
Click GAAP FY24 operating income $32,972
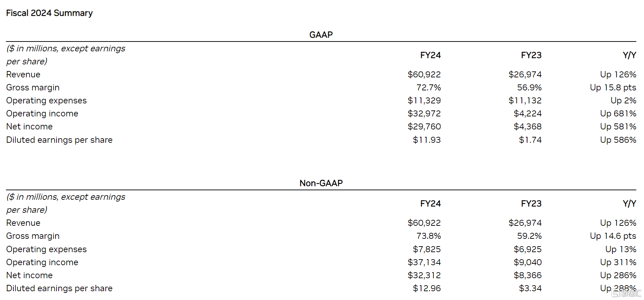(424, 114)
